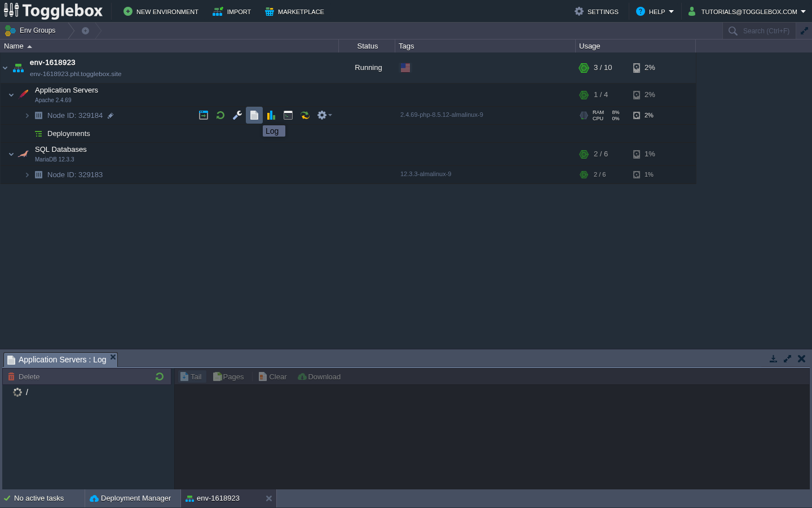Image resolution: width=812 pixels, height=508 pixels.
Task: Open Deployments under Application Servers
Action: pyautogui.click(x=68, y=134)
